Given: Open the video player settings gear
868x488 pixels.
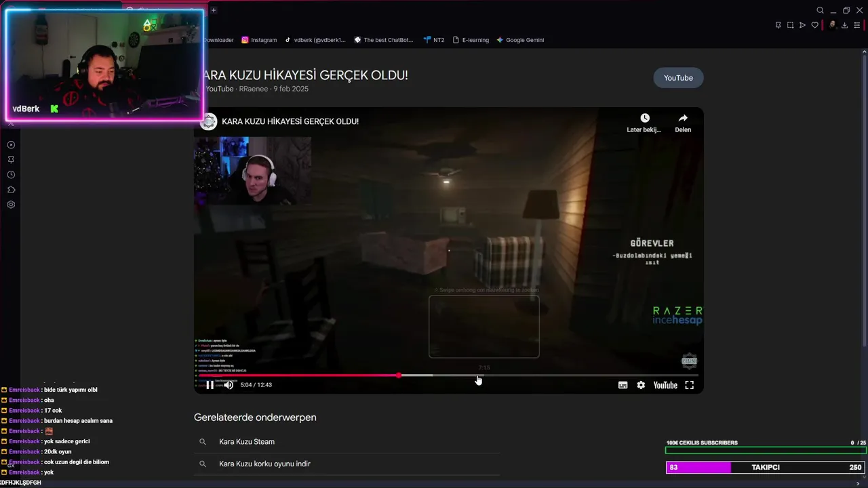Looking at the screenshot, I should coord(641,385).
